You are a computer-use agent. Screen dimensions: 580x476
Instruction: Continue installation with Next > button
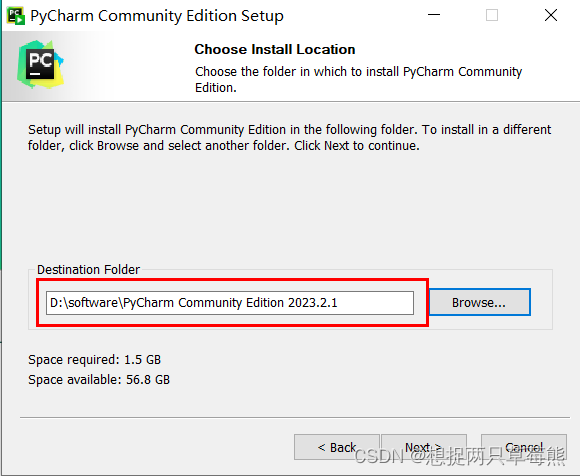[x=424, y=447]
